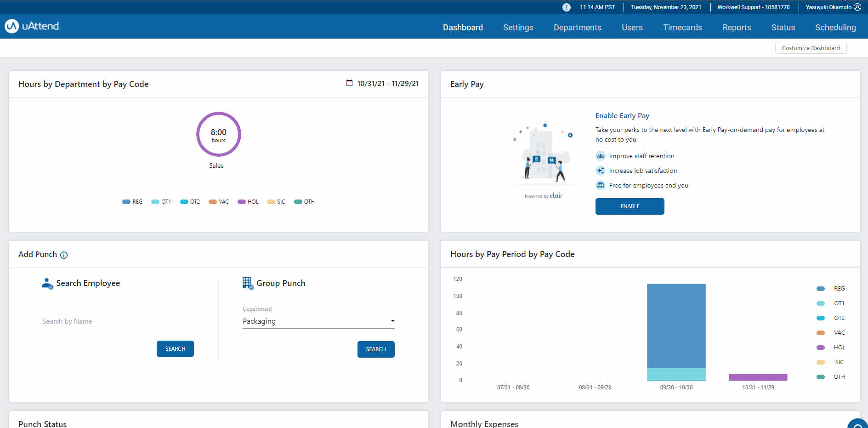Click the uAttend logo icon
This screenshot has height=428, width=868.
12,26
